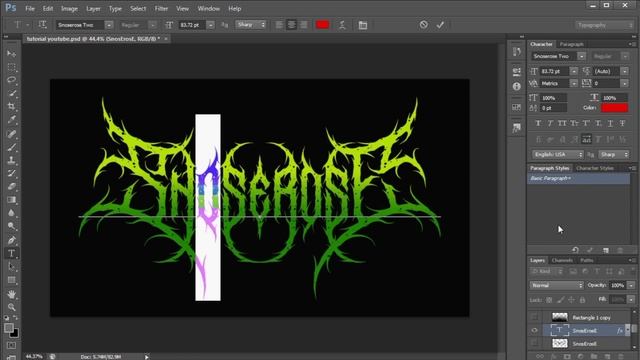Open kerning Metrics dropdown
This screenshot has height=360, width=640.
(x=573, y=83)
